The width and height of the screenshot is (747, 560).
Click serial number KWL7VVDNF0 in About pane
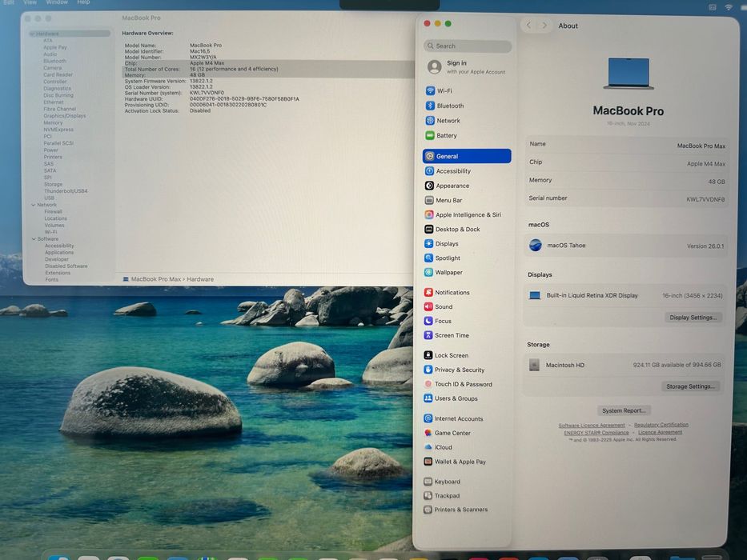(x=705, y=199)
